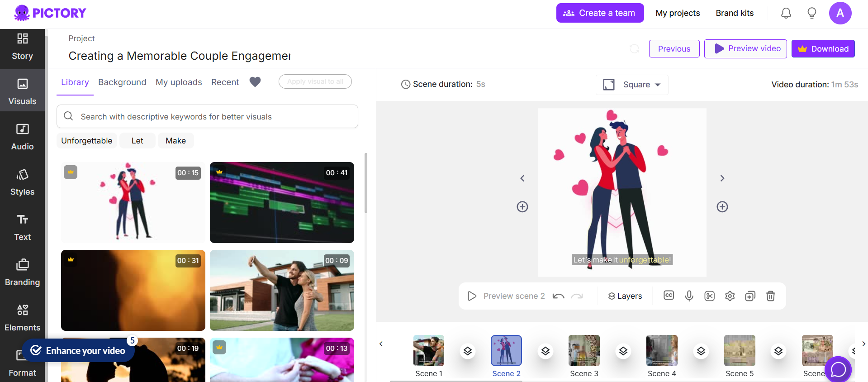Click the microphone voiceover icon

[689, 296]
